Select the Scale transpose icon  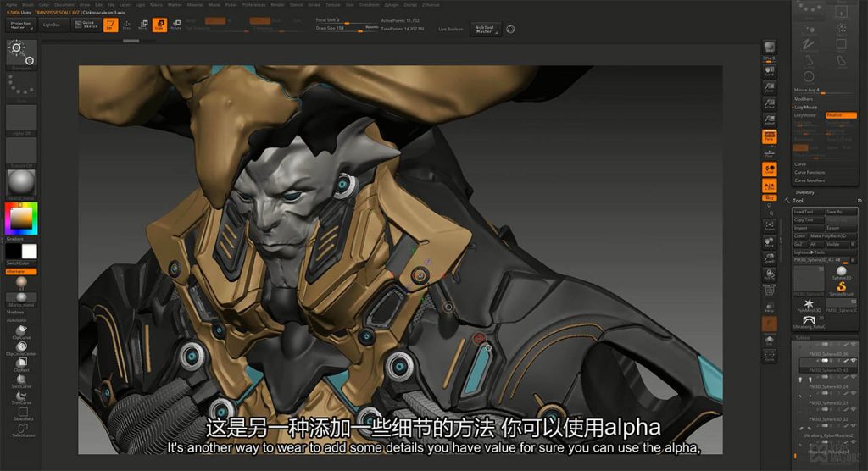click(x=159, y=25)
